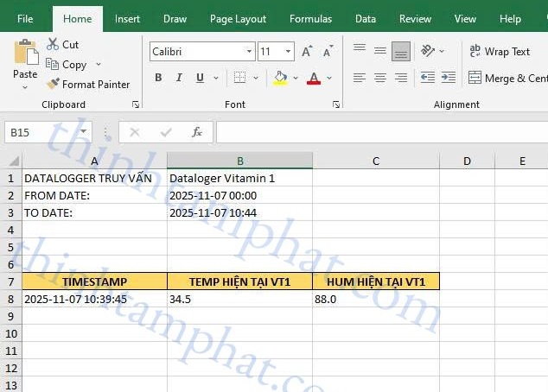The height and width of the screenshot is (392, 548).
Task: Click Merge & Center
Action: pos(508,79)
